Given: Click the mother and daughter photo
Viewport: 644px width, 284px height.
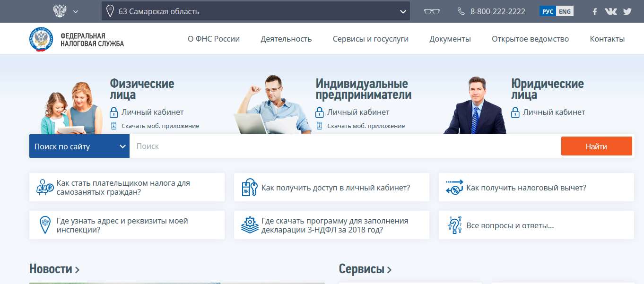Looking at the screenshot, I should tap(71, 109).
